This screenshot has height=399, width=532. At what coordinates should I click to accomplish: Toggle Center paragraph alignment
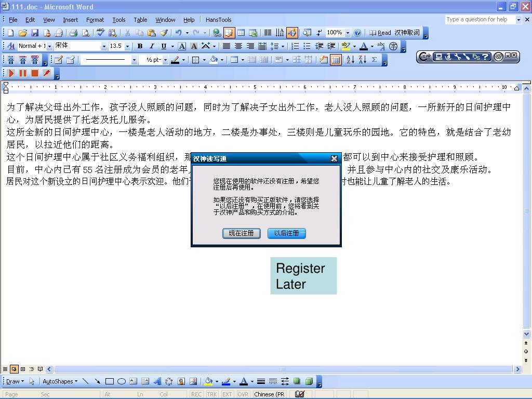[x=238, y=46]
